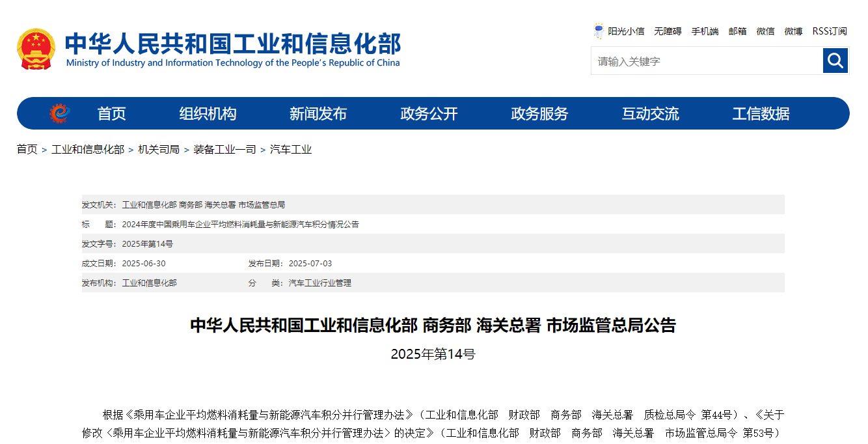Screen dimensions: 868x444
Task: Open the 微博 link
Action: click(793, 31)
